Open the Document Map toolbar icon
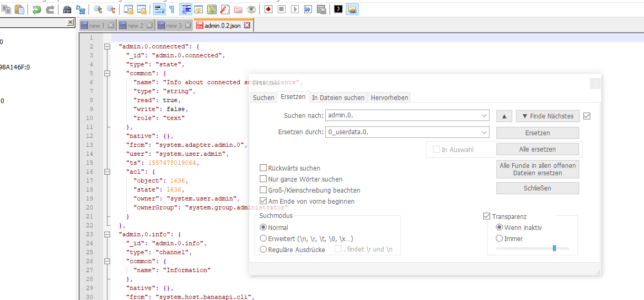 pos(211,9)
